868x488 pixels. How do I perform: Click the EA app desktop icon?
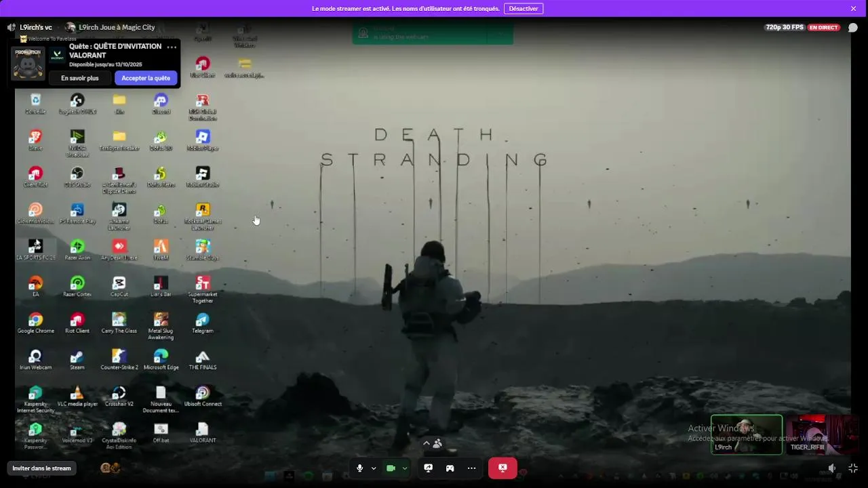(x=35, y=287)
